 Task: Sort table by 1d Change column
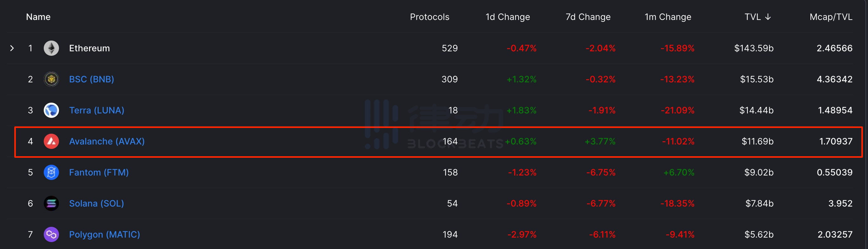coord(508,17)
